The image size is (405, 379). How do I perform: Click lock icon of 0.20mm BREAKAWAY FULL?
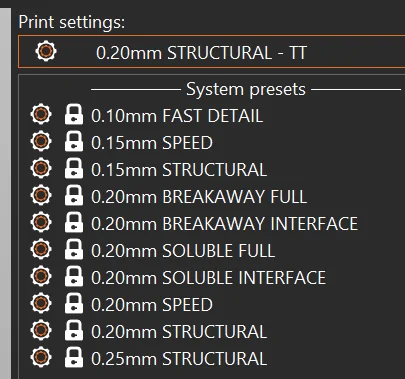(74, 195)
